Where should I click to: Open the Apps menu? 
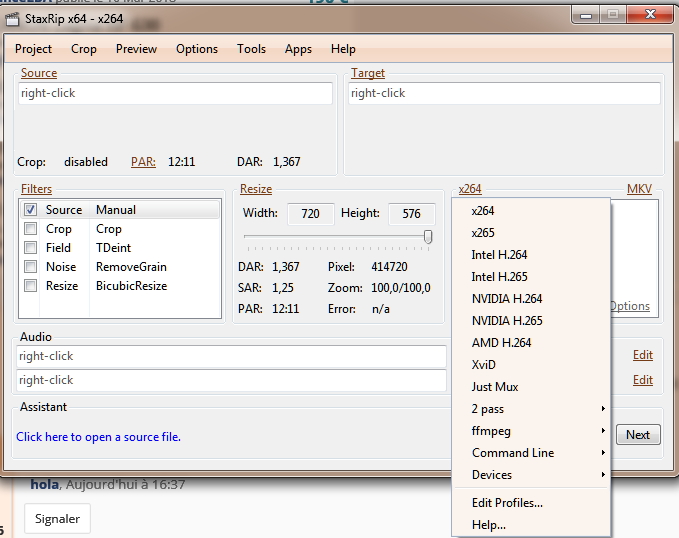[x=298, y=49]
